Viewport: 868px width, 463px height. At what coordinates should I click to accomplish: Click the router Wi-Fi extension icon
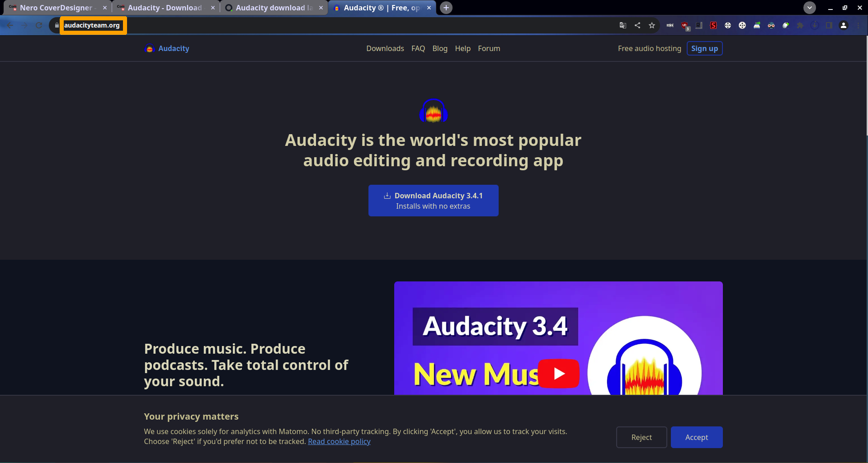757,25
